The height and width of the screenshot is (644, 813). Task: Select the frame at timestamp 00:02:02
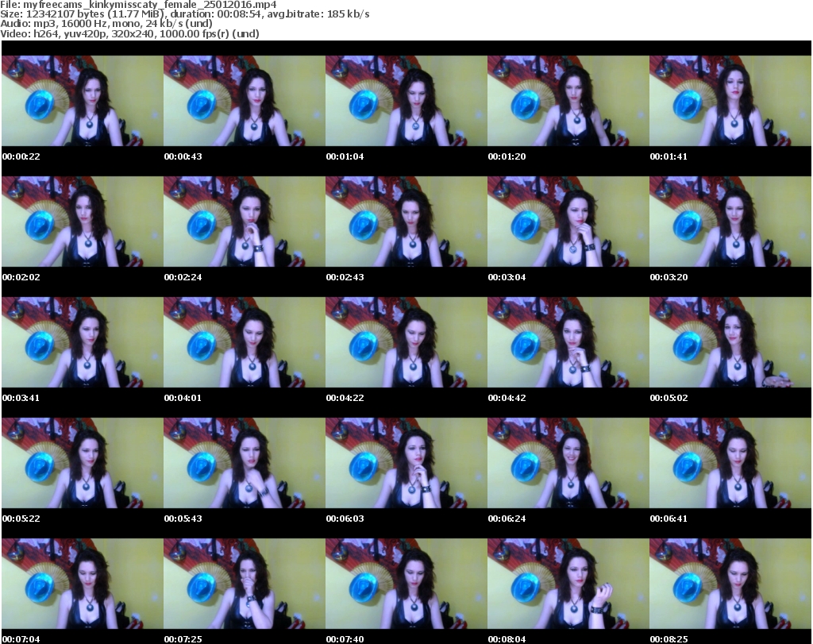tap(83, 222)
